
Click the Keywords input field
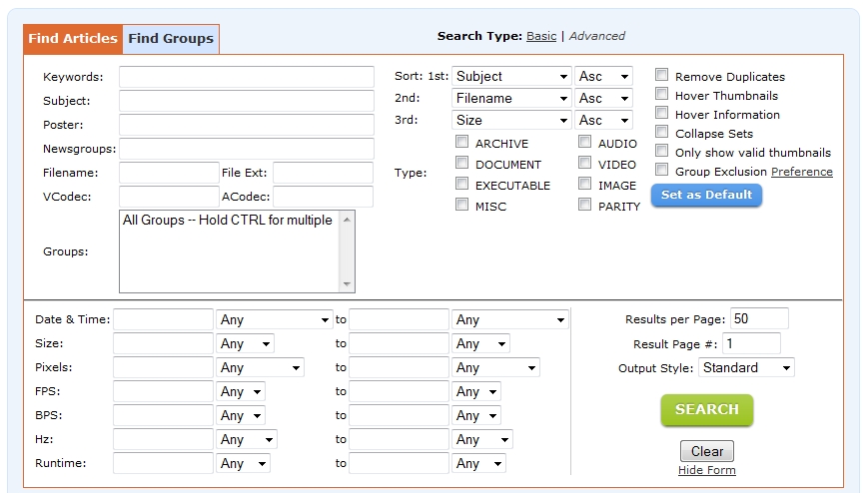(x=247, y=77)
